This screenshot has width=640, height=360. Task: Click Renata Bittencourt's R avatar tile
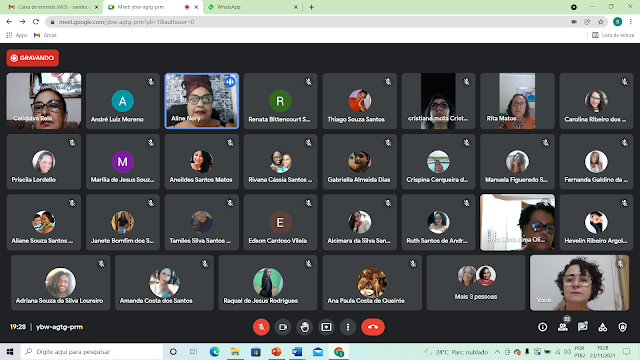coord(280,101)
